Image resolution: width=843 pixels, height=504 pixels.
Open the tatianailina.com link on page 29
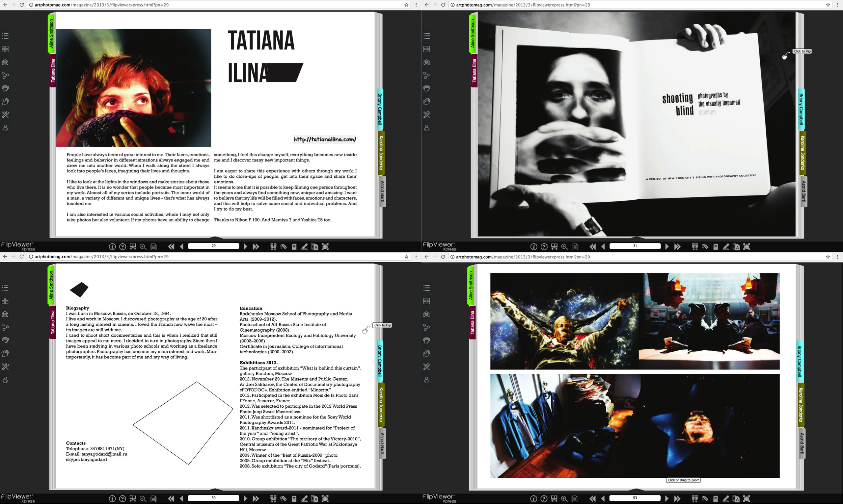[x=325, y=139]
